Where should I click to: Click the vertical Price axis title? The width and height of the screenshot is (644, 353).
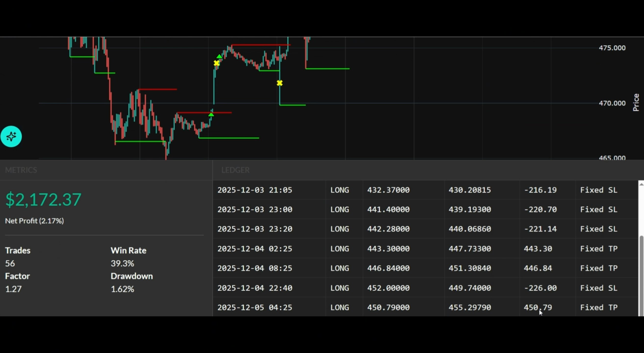click(x=636, y=102)
